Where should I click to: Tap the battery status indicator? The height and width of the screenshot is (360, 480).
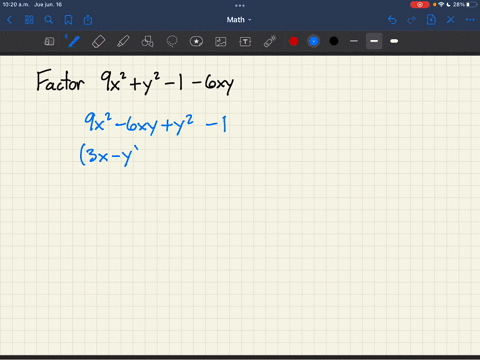[473, 5]
